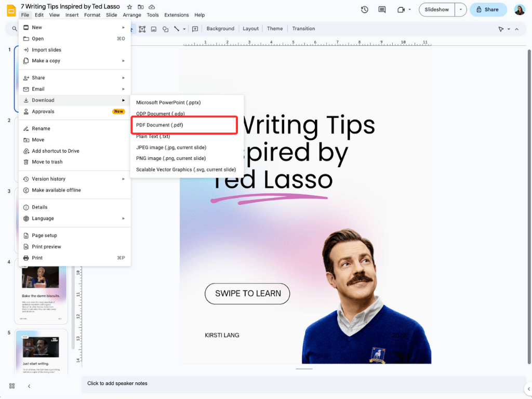Screen dimensions: 532x399
Task: Choose Move to trash
Action: click(75, 162)
